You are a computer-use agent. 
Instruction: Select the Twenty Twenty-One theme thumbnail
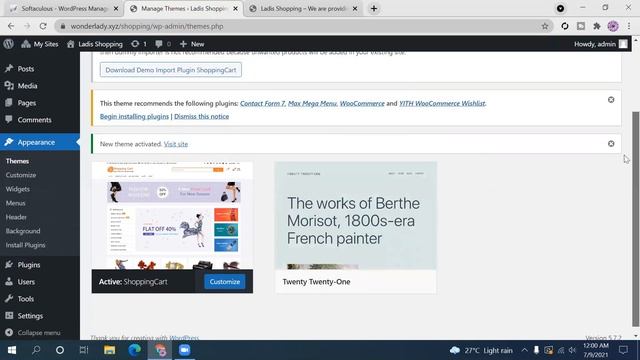(x=356, y=216)
